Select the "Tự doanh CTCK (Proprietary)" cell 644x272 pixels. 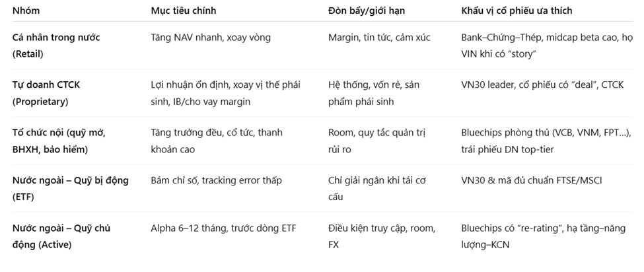[x=50, y=93]
